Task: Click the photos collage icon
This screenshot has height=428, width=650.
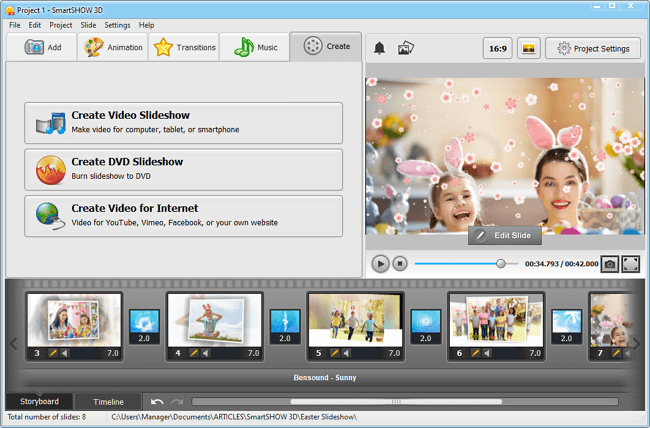Action: click(405, 48)
